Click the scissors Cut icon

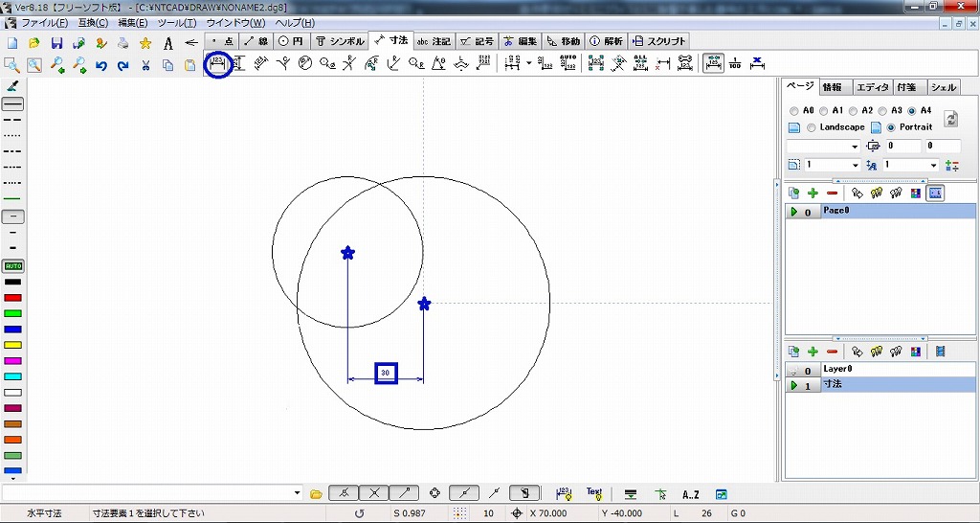[x=145, y=65]
